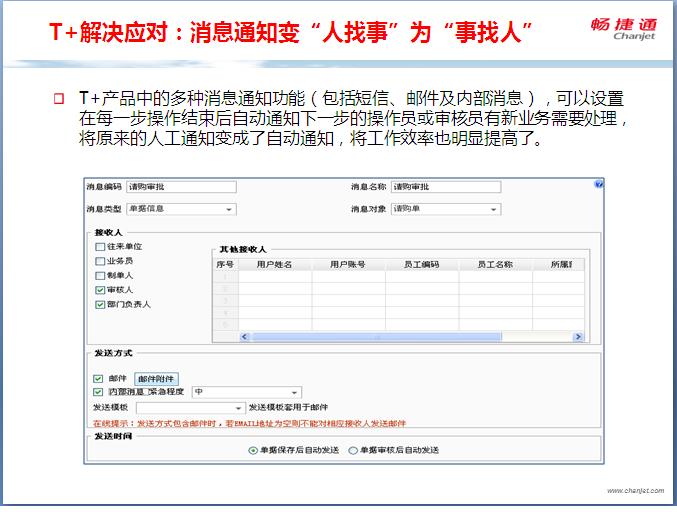Click the 用户姓名 column header

275,264
